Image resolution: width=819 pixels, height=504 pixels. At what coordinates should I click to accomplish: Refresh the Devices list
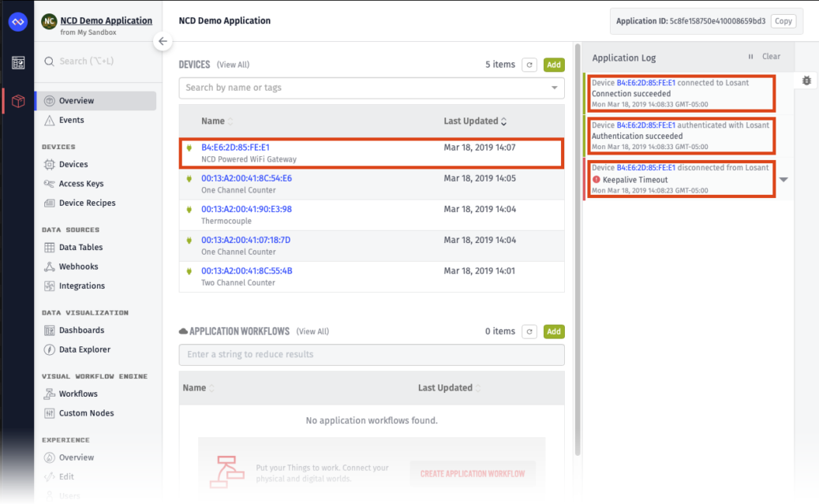529,65
